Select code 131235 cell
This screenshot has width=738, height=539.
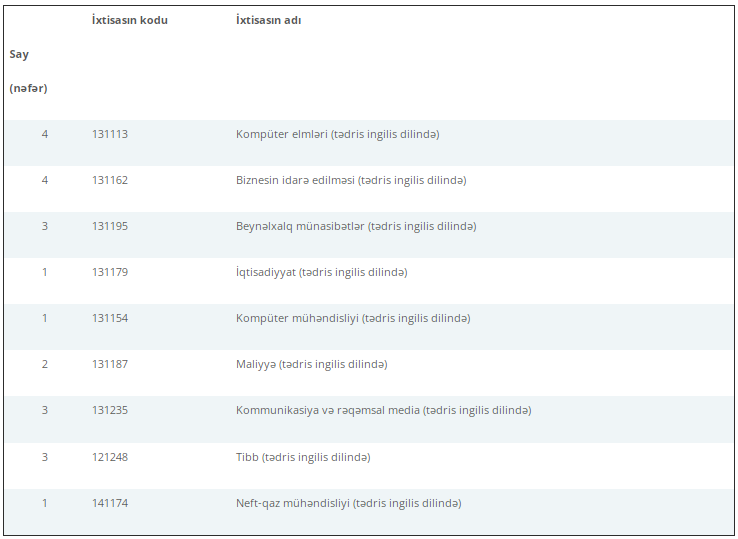(x=110, y=410)
